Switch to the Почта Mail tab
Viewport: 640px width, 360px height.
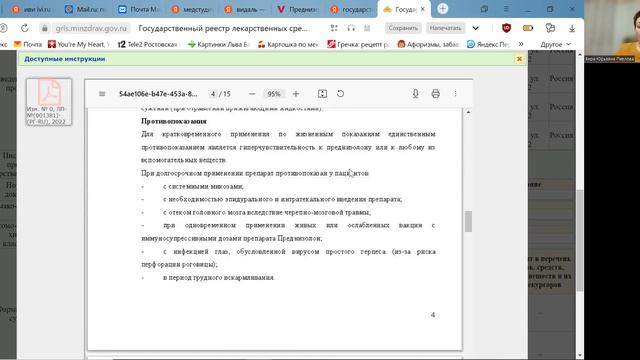pyautogui.click(x=138, y=9)
